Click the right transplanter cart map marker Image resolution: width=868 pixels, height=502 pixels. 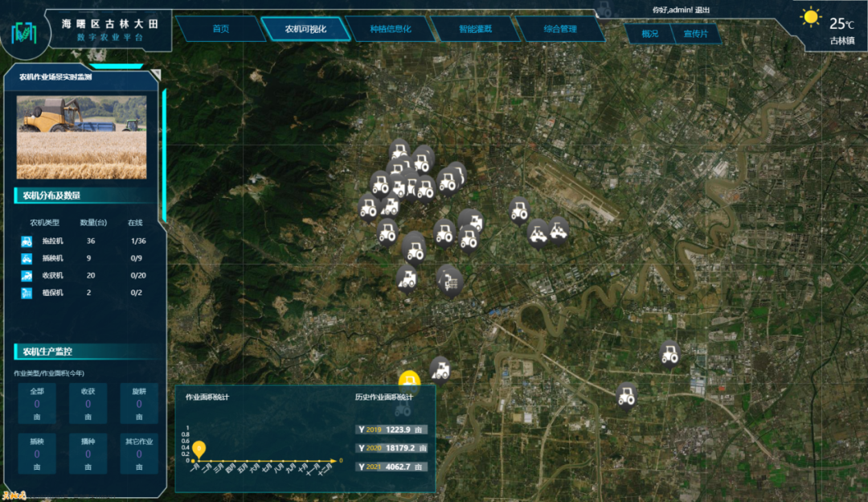pyautogui.click(x=558, y=230)
